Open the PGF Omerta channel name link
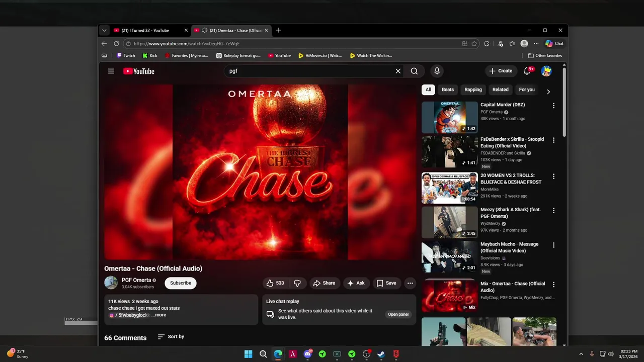Image resolution: width=644 pixels, height=362 pixels. pos(136,280)
